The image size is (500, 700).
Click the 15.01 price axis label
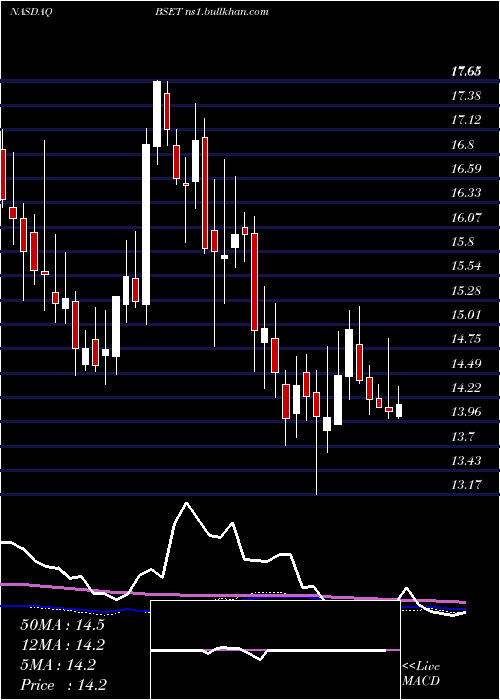tap(467, 315)
